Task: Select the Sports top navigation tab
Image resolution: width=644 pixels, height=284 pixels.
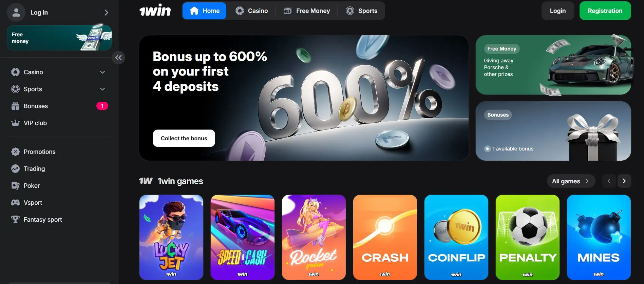Action: coord(361,11)
